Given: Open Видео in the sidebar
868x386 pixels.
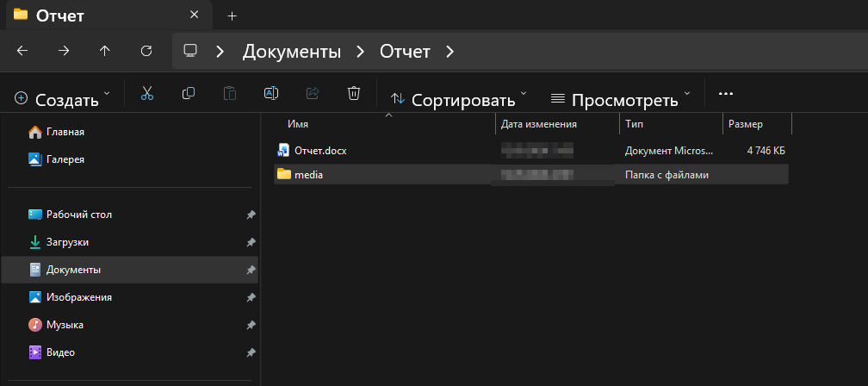Looking at the screenshot, I should pos(129,352).
